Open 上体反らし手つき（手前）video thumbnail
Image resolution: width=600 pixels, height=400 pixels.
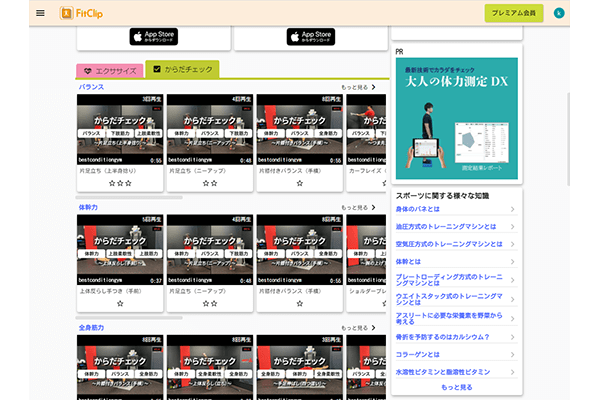(x=120, y=250)
